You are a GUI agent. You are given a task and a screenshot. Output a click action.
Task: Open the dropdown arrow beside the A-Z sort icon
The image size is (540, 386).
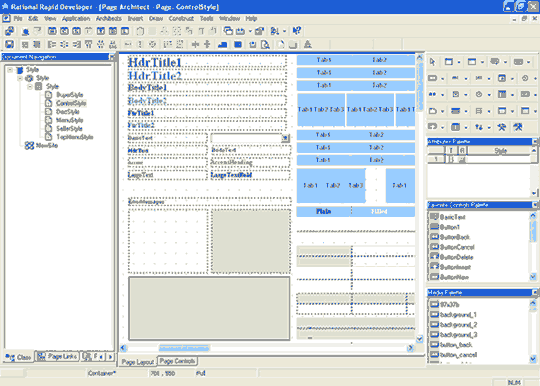(x=284, y=31)
